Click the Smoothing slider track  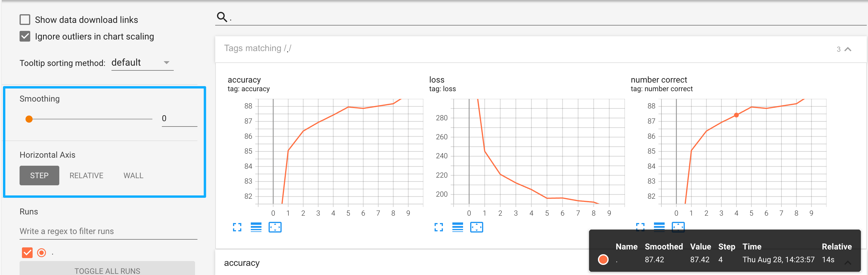click(90, 119)
